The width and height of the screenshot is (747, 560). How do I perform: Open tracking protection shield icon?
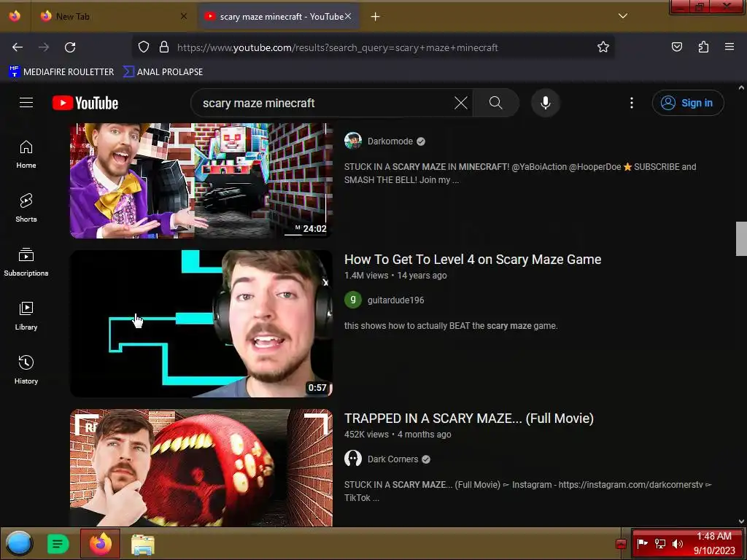click(x=144, y=47)
